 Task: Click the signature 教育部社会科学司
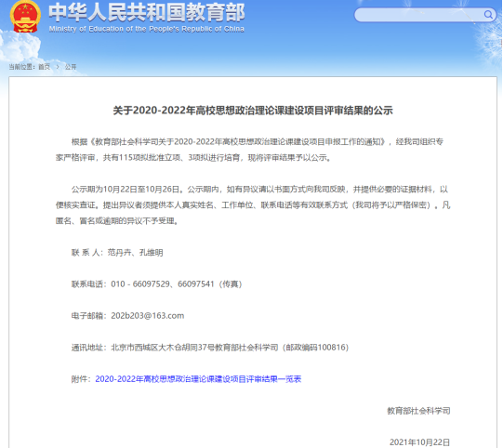tap(418, 411)
